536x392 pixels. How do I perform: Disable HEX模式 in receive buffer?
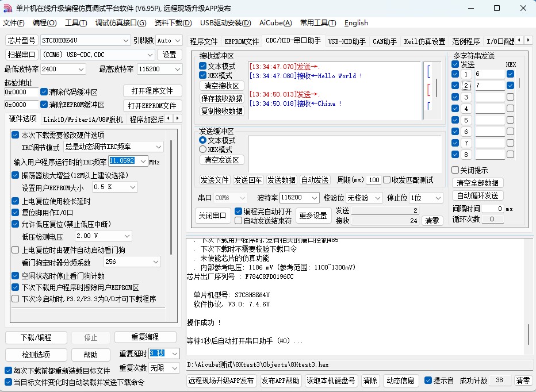203,75
